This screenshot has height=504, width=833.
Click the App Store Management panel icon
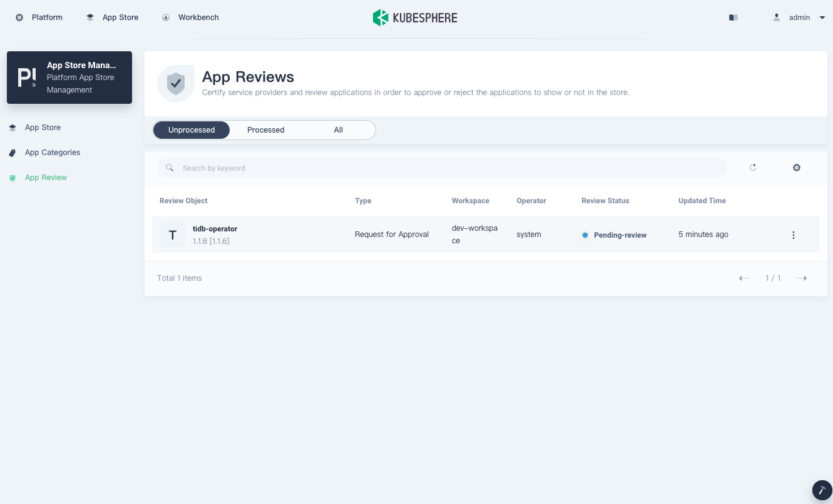tap(27, 78)
